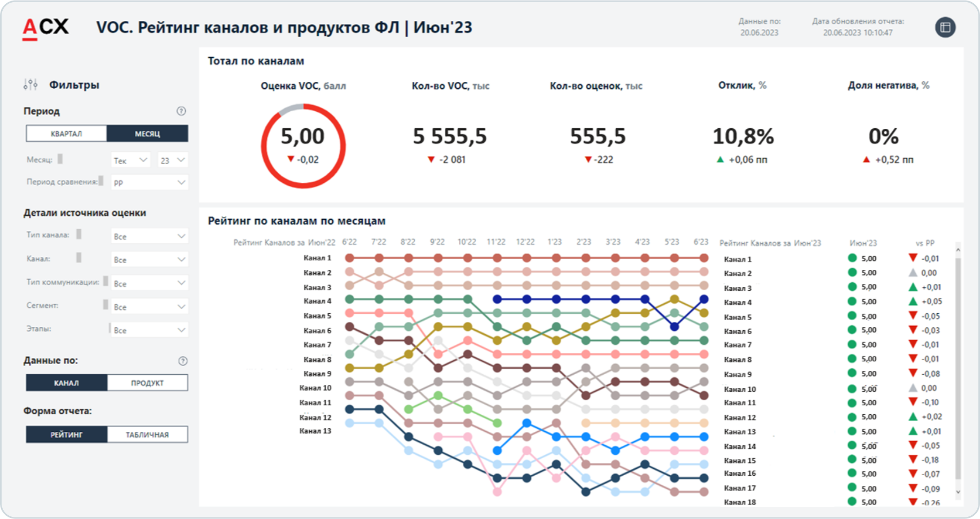Click left label Канал 13 in chart

coord(315,431)
